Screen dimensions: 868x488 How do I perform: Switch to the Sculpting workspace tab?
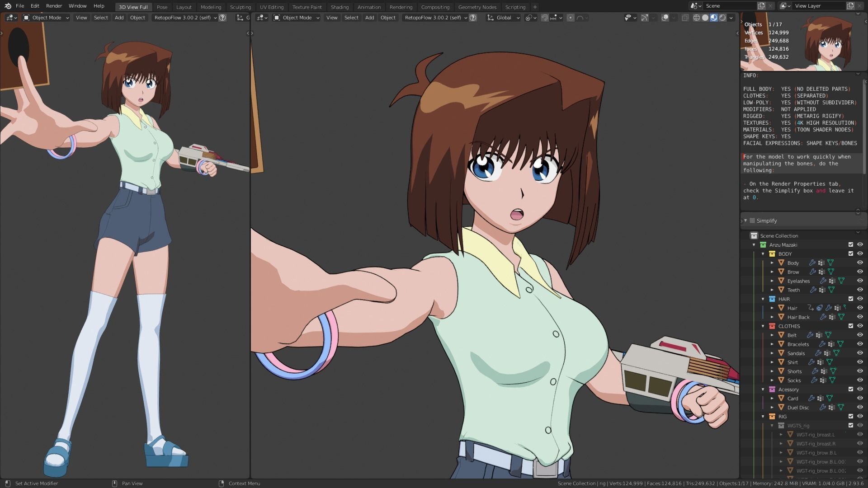[241, 7]
